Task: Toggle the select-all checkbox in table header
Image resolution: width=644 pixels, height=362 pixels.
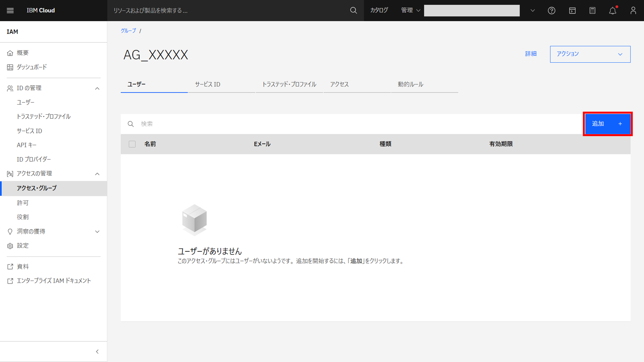Action: coord(132,144)
